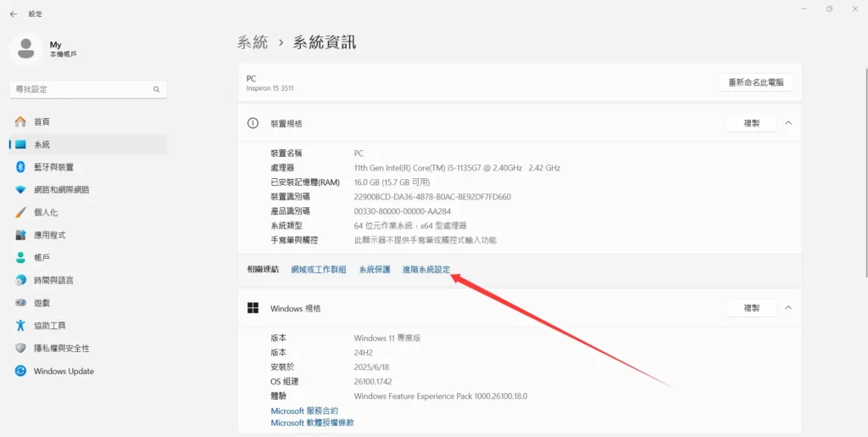
Task: Click the back arrow in the title bar
Action: 14,14
